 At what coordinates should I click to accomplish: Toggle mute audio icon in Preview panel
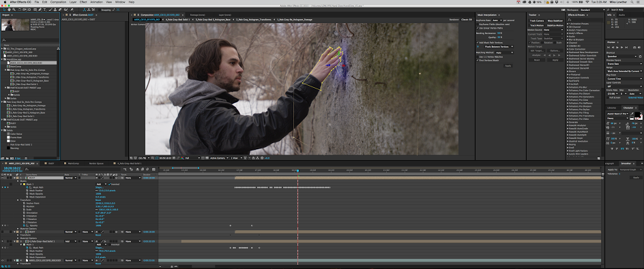[639, 48]
